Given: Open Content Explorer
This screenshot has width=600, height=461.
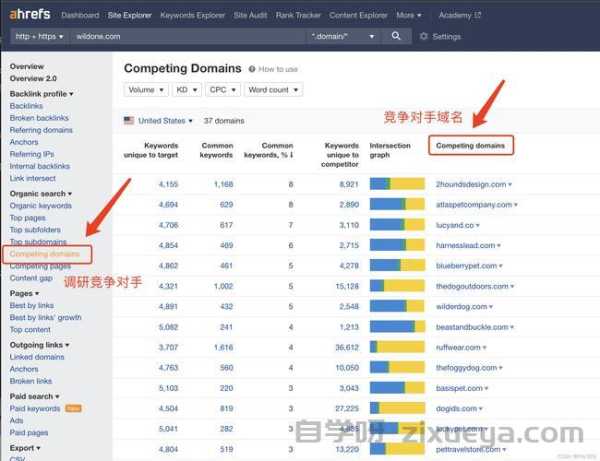Looking at the screenshot, I should click(358, 15).
